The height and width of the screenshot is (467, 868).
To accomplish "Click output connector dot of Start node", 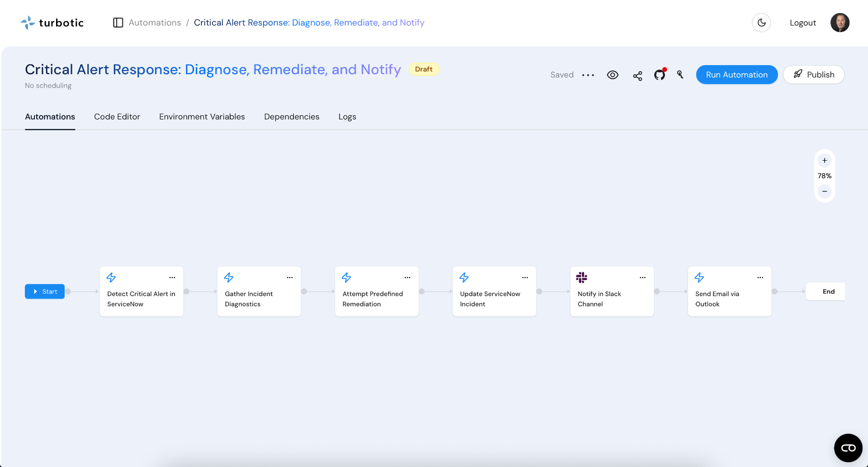I will pos(68,291).
